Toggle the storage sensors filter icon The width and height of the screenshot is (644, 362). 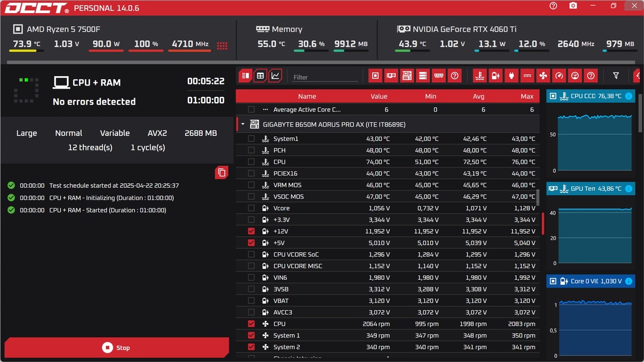click(422, 76)
